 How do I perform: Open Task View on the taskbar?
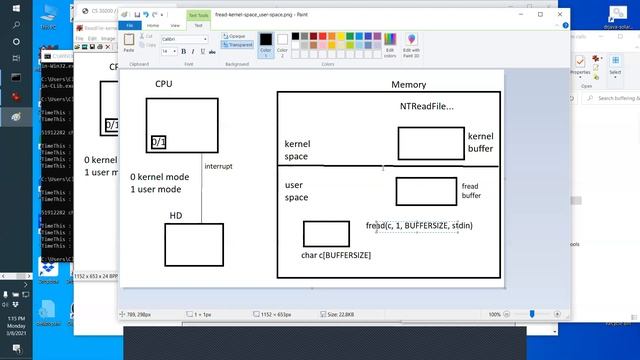pos(16,58)
